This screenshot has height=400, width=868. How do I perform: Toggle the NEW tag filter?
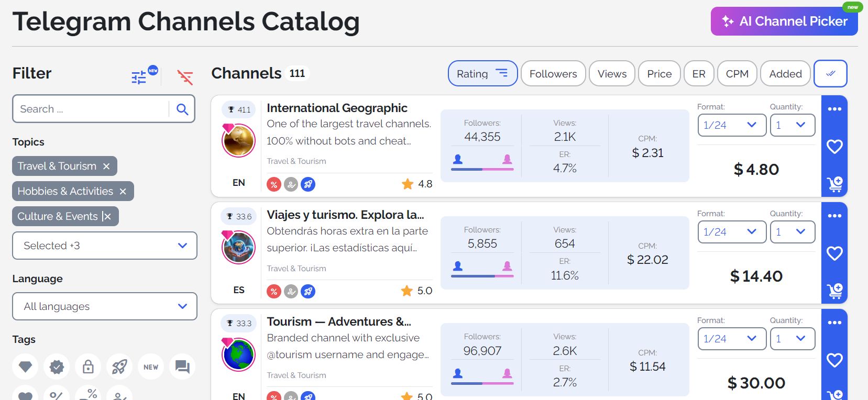click(151, 367)
